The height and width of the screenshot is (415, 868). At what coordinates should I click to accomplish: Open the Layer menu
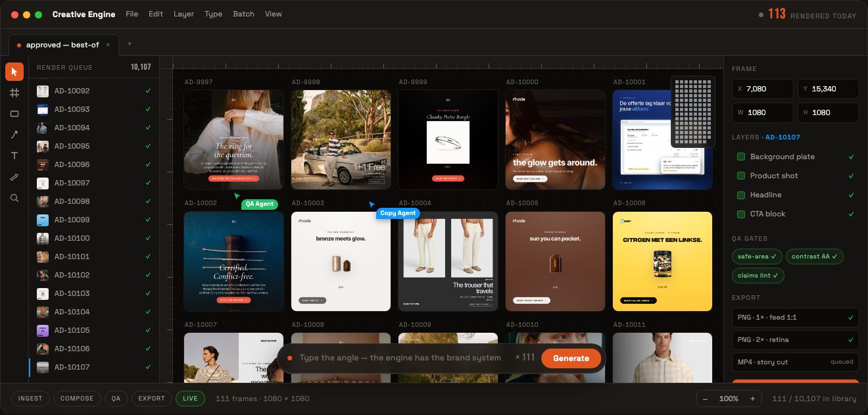click(x=183, y=14)
